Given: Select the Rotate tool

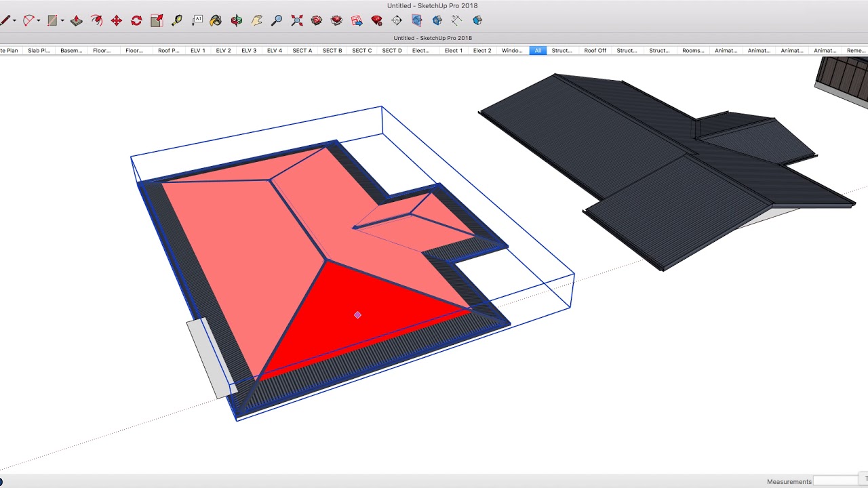Looking at the screenshot, I should tap(136, 21).
